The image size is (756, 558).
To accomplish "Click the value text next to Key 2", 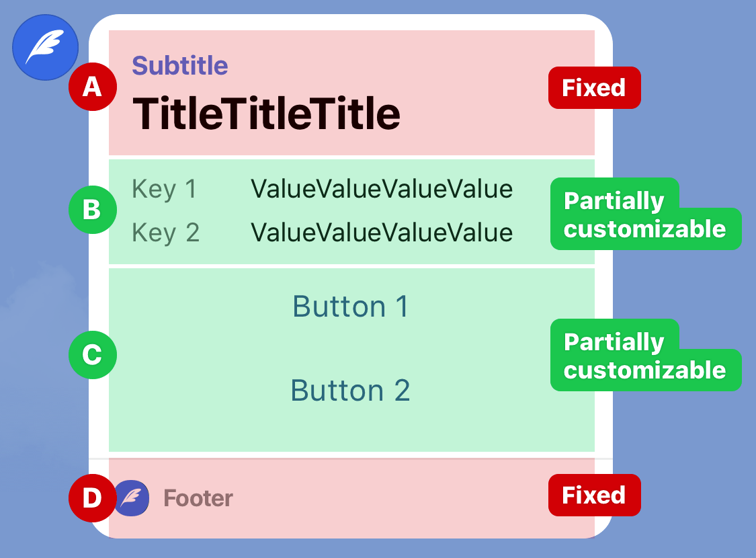I will click(x=382, y=233).
